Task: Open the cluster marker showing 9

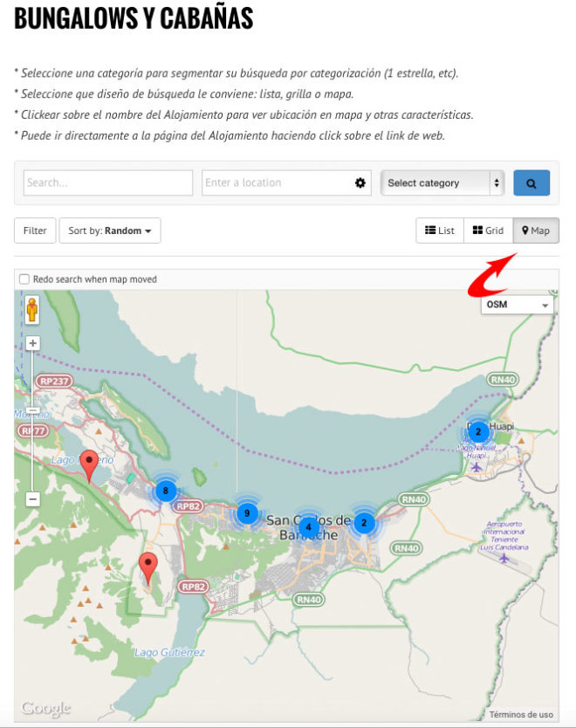Action: [x=247, y=513]
